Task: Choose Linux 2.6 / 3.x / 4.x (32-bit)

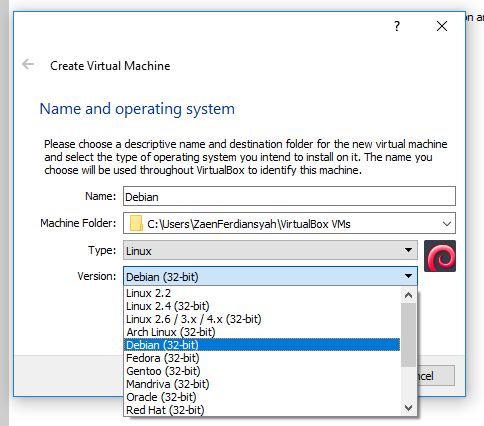Action: pos(262,319)
